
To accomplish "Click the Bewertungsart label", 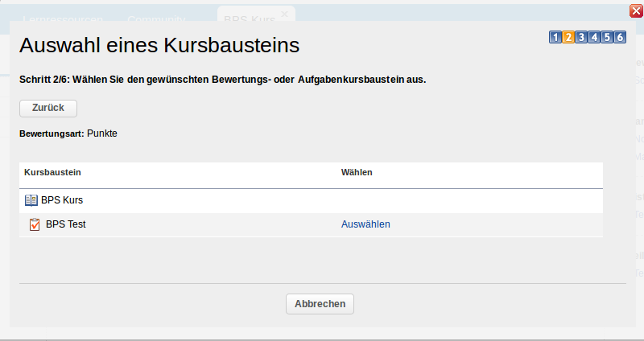I will click(52, 134).
